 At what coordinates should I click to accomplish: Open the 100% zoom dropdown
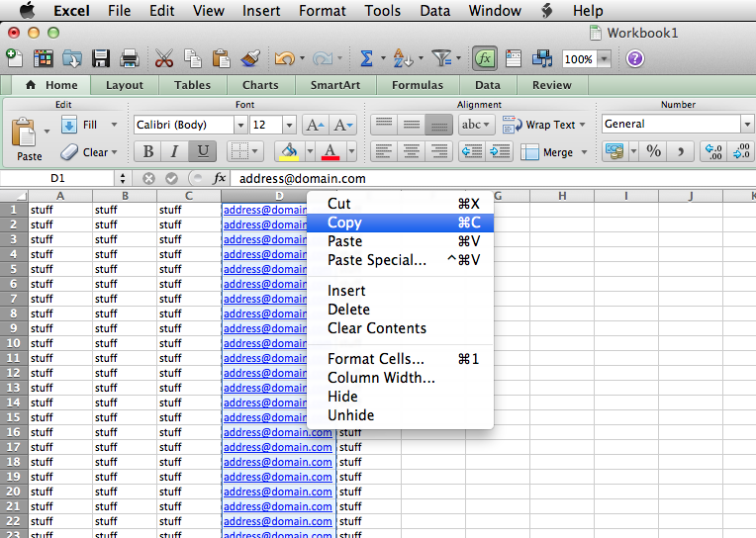pyautogui.click(x=604, y=58)
